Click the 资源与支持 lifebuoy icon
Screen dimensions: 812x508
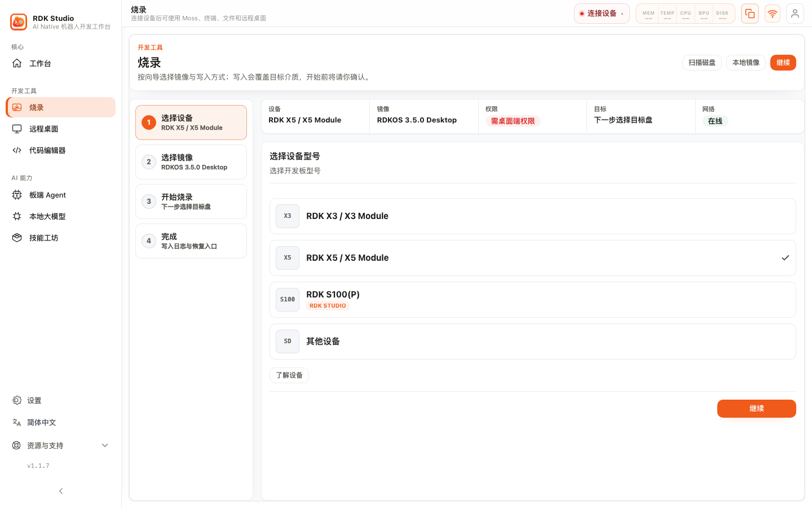pyautogui.click(x=16, y=445)
